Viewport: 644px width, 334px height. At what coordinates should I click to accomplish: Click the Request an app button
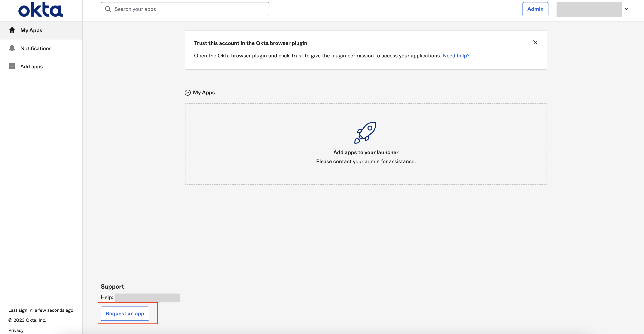point(125,313)
